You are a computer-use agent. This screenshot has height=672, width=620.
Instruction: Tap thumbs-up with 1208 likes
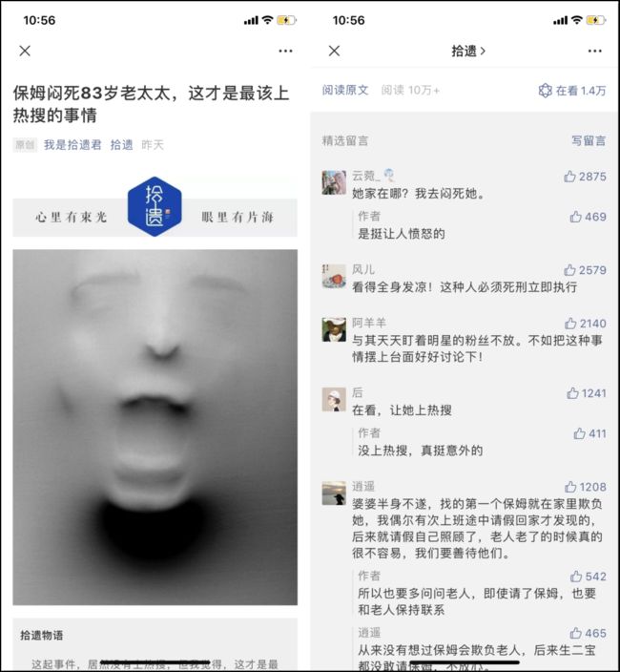point(570,487)
